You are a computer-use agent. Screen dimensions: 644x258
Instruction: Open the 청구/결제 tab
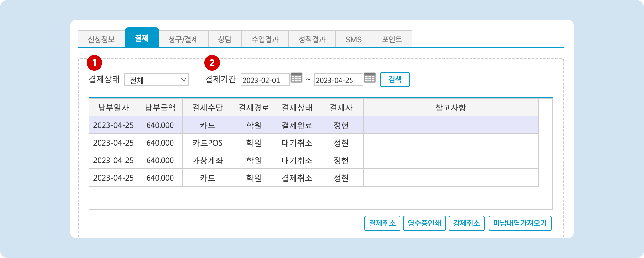[183, 39]
